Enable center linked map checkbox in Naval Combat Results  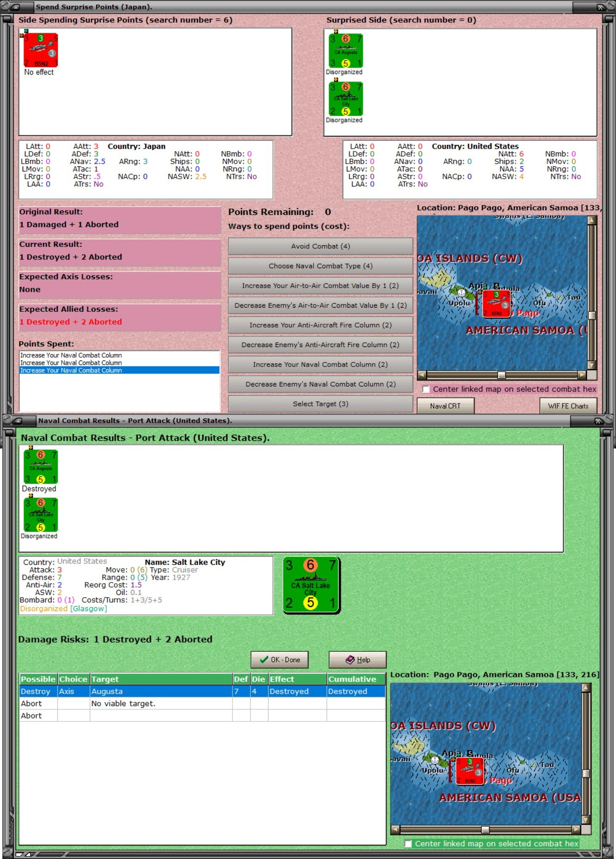click(408, 844)
